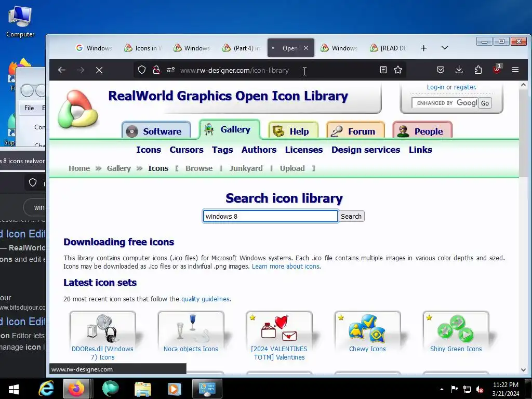Viewport: 532px width, 399px height.
Task: Go back with the Firefox back arrow
Action: pos(61,70)
